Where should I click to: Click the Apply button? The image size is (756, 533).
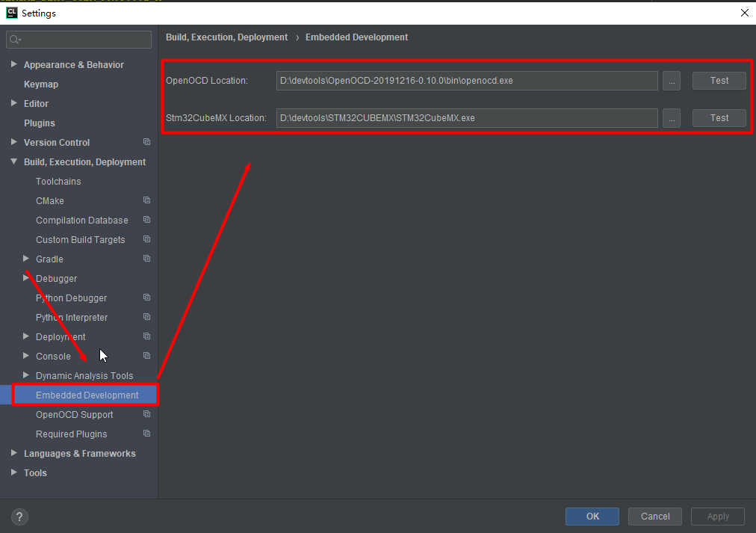tap(717, 516)
